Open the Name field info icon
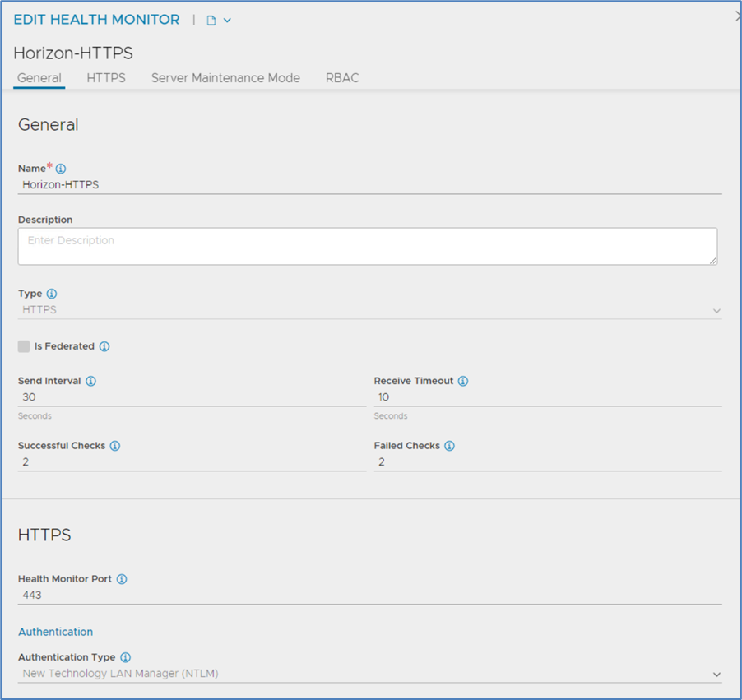The image size is (742, 700). click(x=61, y=169)
